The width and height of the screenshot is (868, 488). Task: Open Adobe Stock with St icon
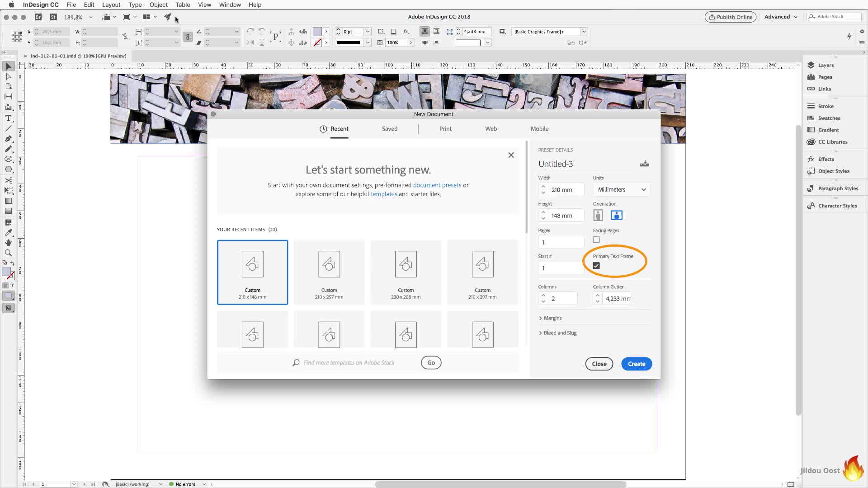pos(53,17)
